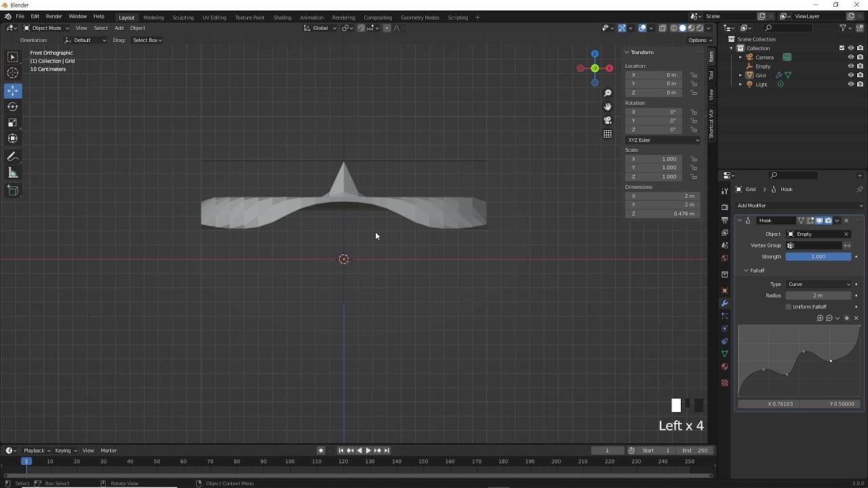Screen dimensions: 868x488
Task: Hide the Grid object in viewport
Action: coord(851,75)
